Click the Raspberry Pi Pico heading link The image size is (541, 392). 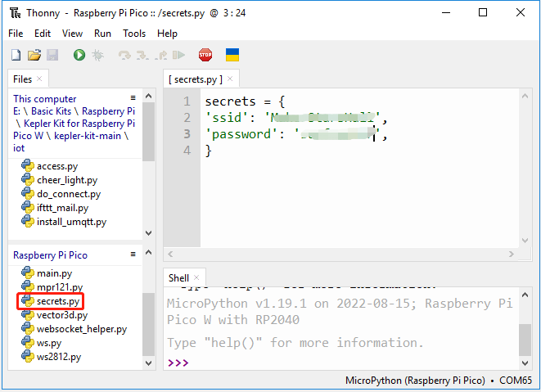pyautogui.click(x=51, y=255)
